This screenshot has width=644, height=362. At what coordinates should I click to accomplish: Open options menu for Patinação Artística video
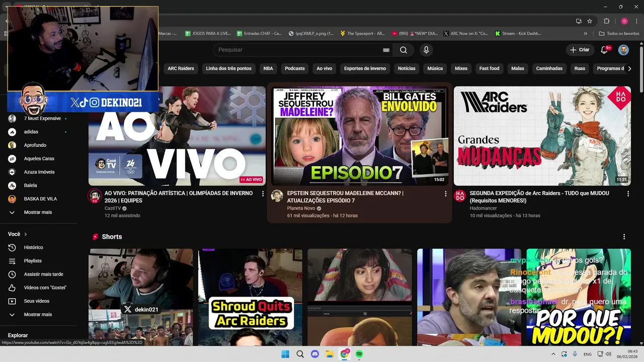[263, 194]
